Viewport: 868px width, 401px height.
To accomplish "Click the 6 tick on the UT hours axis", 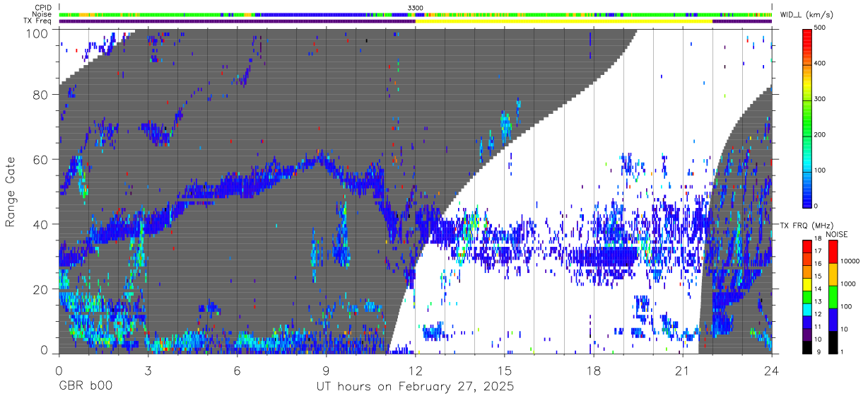I will point(237,371).
